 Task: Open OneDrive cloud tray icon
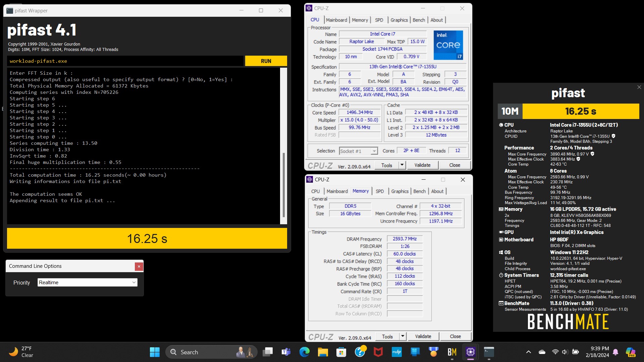542,352
